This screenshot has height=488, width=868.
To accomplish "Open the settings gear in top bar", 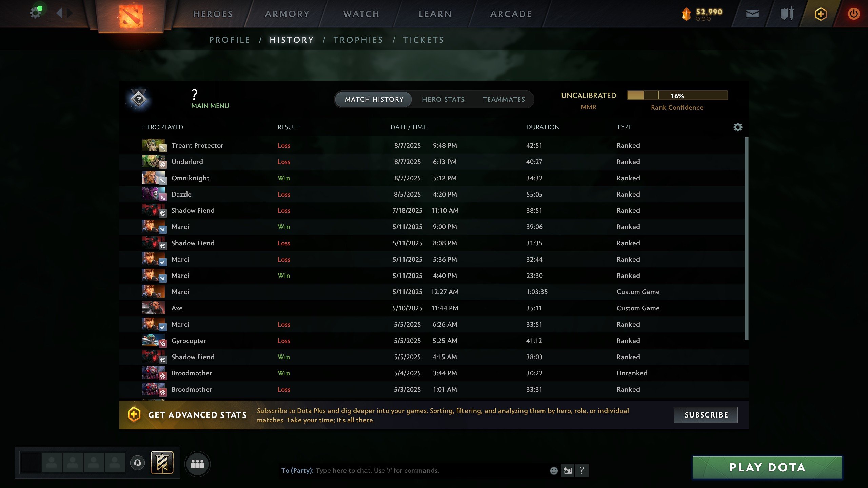I will (35, 13).
